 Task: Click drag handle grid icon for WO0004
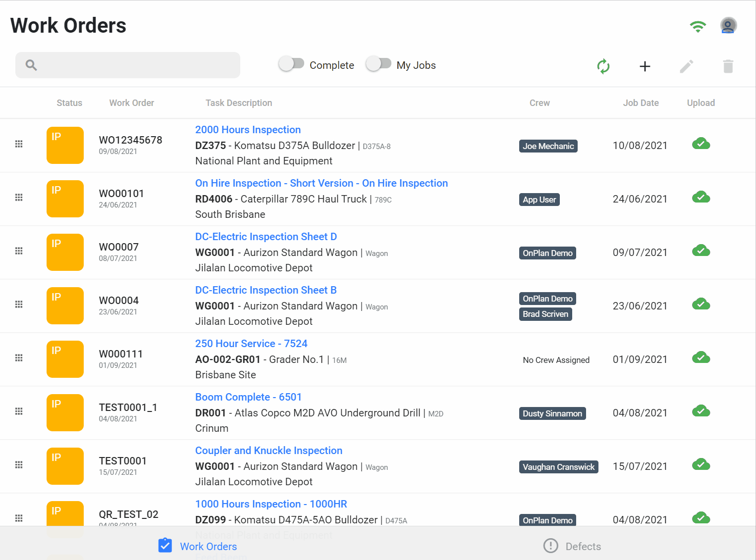19,304
